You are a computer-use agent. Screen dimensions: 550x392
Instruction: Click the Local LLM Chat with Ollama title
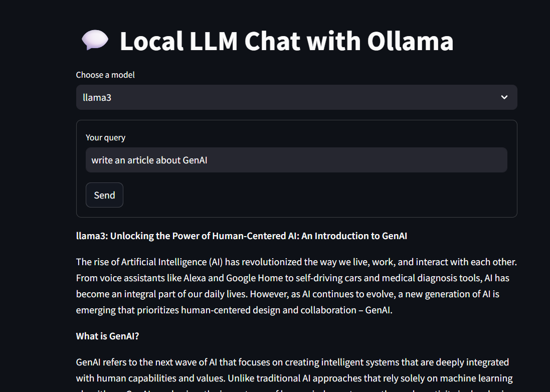coord(286,42)
